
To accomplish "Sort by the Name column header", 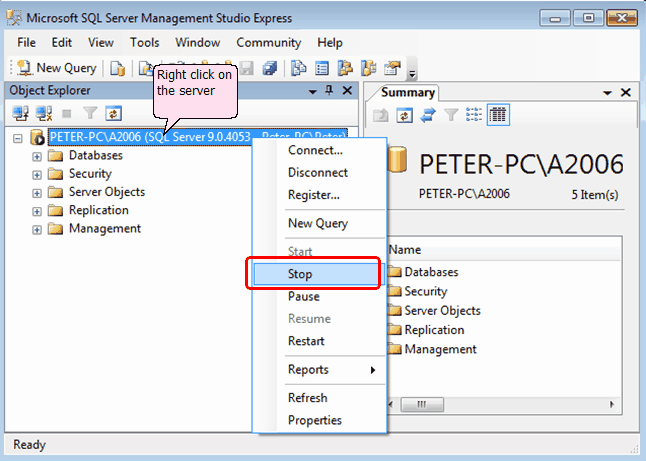I will pos(503,250).
